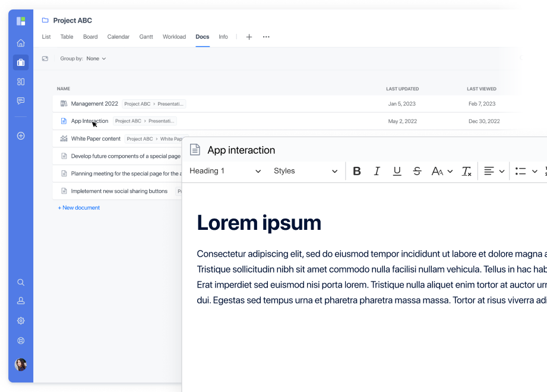Open the White Paper content document
Image resolution: width=547 pixels, height=392 pixels.
coord(96,138)
